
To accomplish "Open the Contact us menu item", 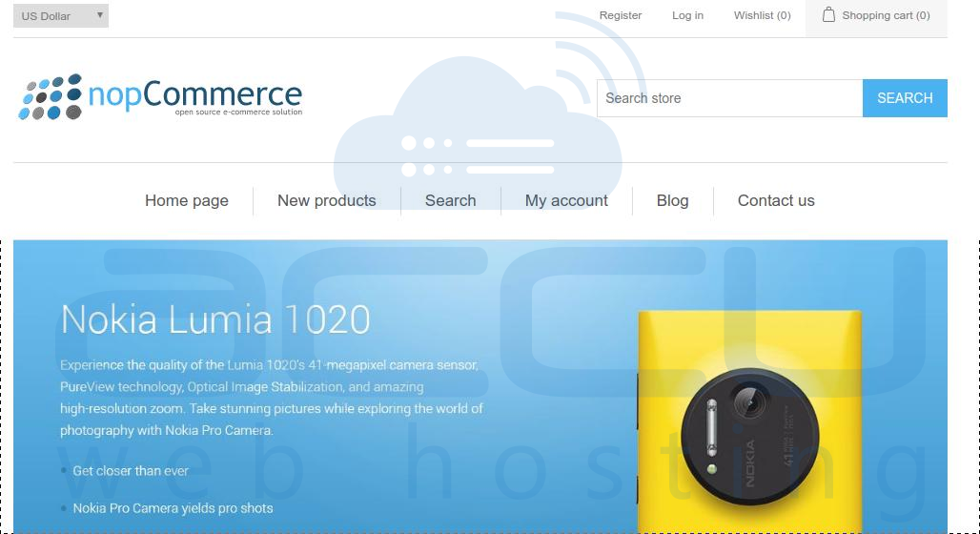I will (x=776, y=200).
